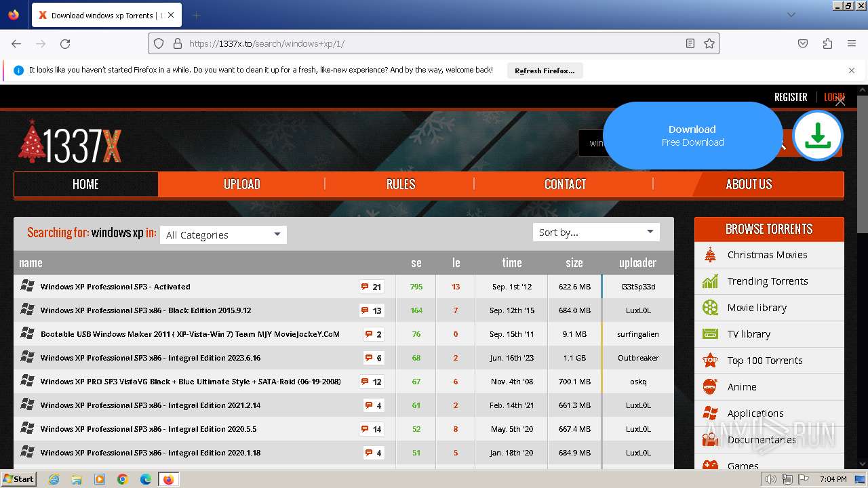Open a new tab with plus button
This screenshot has width=868, height=488.
[196, 15]
